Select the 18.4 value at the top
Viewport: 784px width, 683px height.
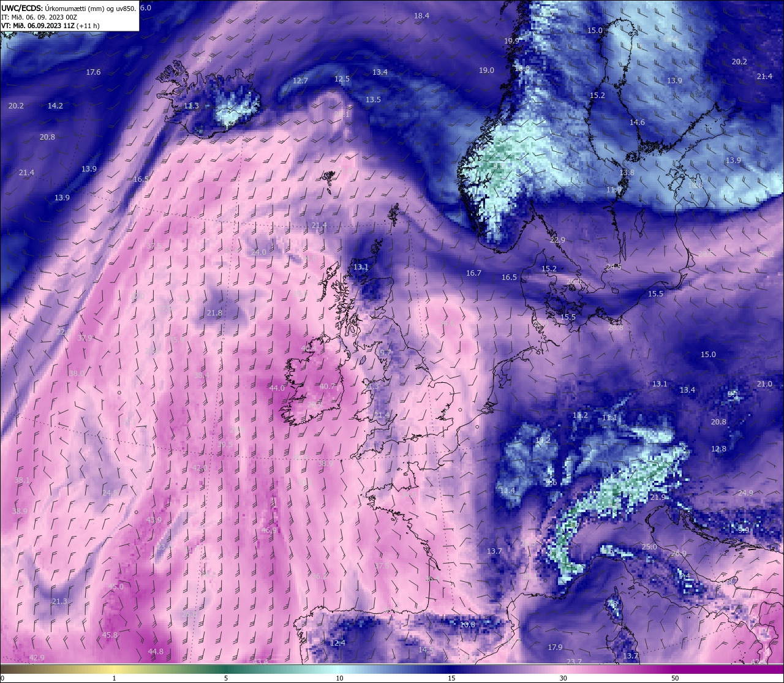(x=421, y=16)
